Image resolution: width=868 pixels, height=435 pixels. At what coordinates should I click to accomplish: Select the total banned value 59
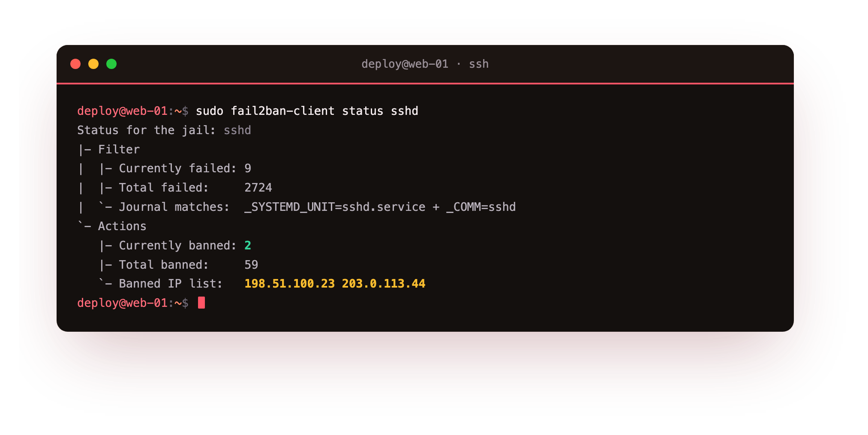point(251,265)
